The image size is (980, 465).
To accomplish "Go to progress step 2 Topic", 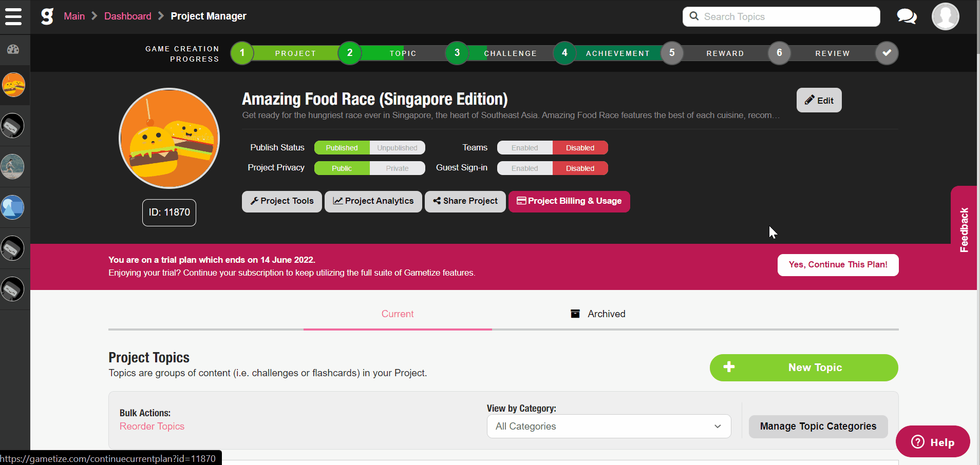I will [350, 53].
